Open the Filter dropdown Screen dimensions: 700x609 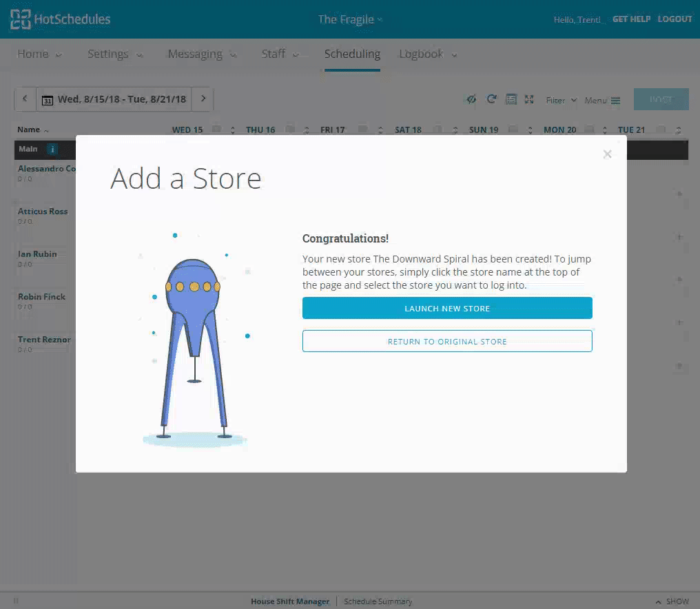click(561, 100)
